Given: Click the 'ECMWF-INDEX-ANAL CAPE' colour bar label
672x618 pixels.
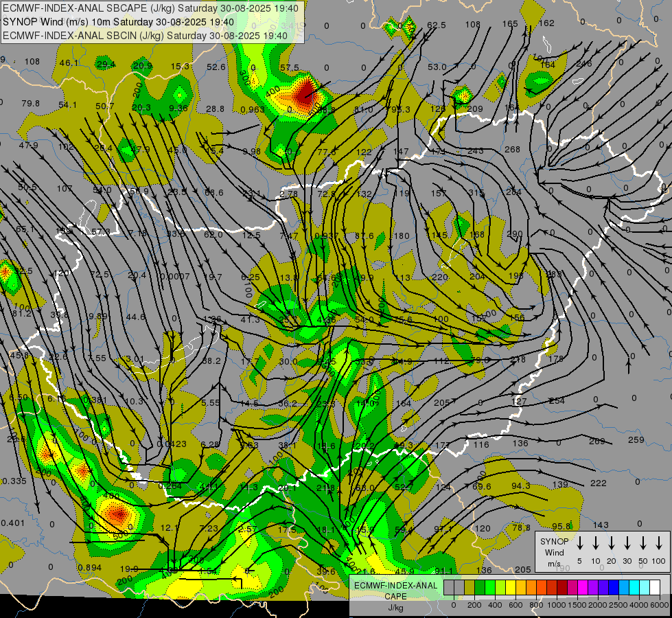Looking at the screenshot, I should pyautogui.click(x=396, y=591).
